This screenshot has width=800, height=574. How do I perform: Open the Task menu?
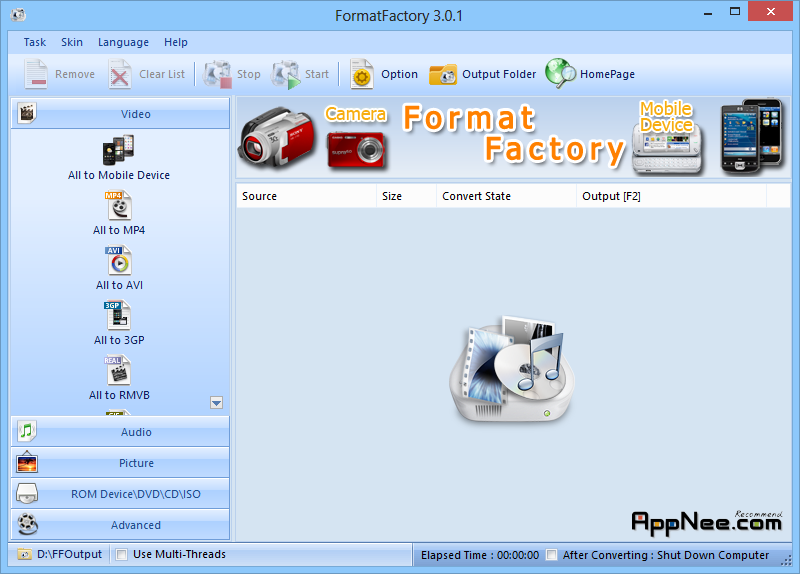(x=35, y=42)
